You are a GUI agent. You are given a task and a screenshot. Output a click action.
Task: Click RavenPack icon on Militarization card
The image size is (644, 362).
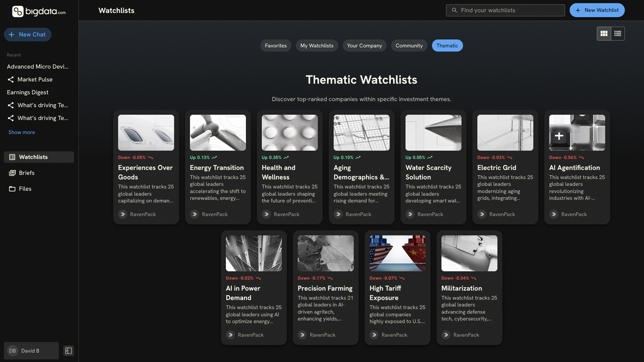click(x=446, y=335)
